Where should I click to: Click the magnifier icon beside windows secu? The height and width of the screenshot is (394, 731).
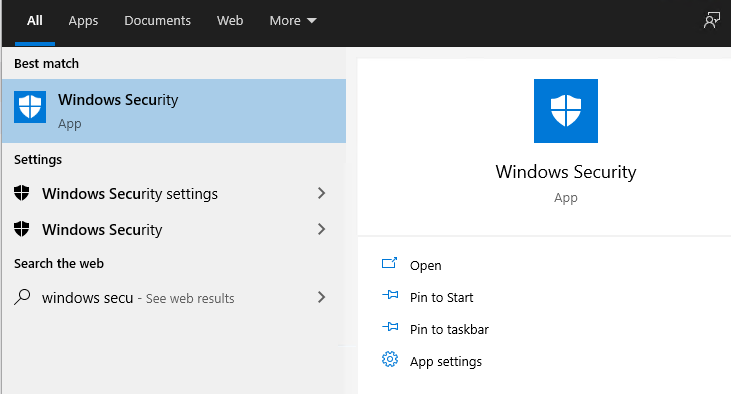click(22, 297)
